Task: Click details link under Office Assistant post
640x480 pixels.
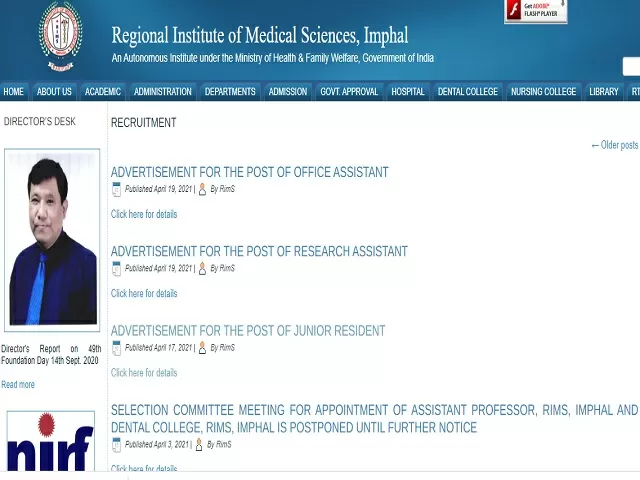Action: (144, 214)
